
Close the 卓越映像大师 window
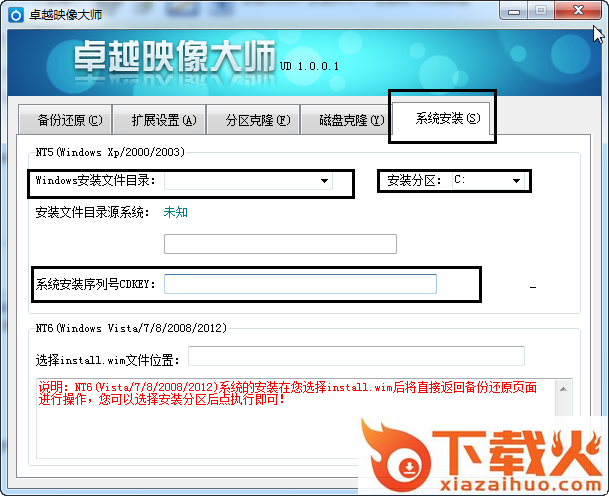click(579, 10)
